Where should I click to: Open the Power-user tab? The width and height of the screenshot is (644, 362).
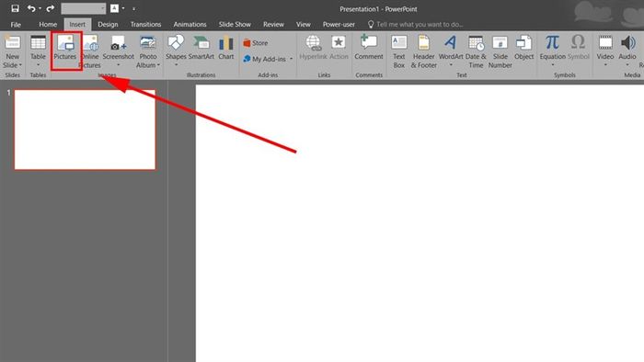click(339, 25)
